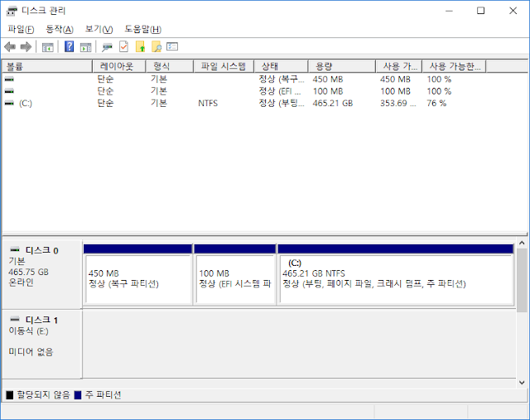The height and width of the screenshot is (420, 530).
Task: Toggle the show/hide action pane icon
Action: pos(85,47)
